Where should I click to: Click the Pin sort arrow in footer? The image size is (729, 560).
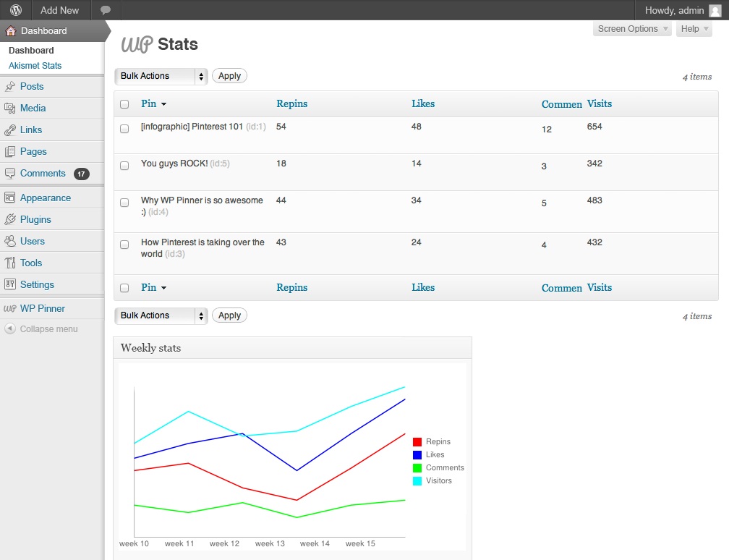163,288
